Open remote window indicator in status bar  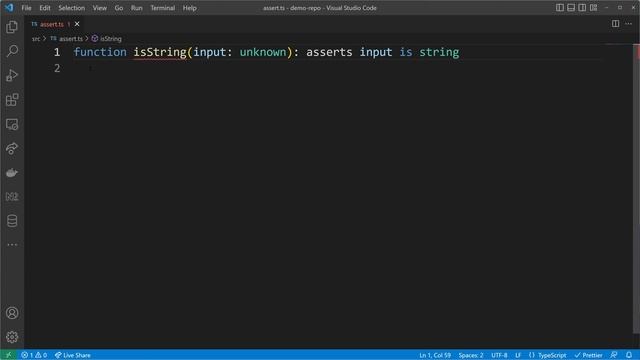[x=9, y=355]
